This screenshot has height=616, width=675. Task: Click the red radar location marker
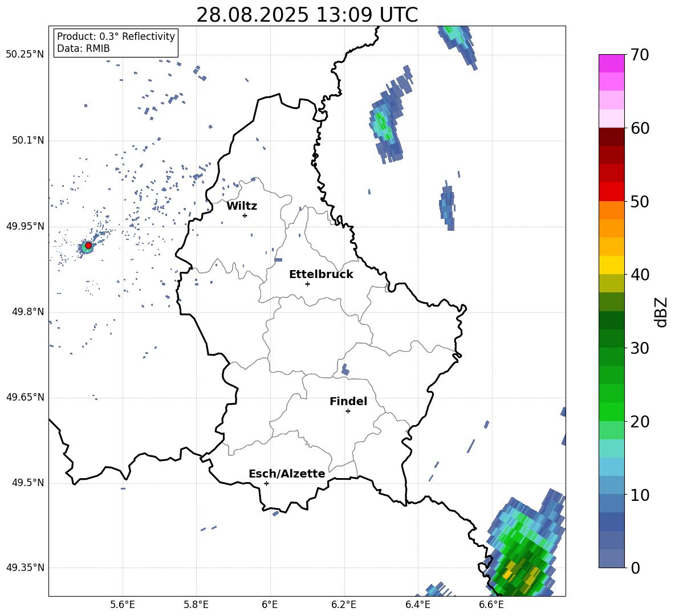click(88, 246)
